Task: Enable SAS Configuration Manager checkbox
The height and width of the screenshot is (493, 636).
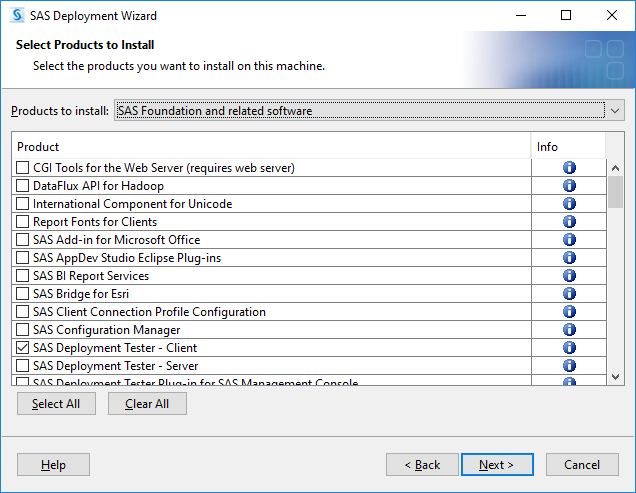Action: (22, 329)
